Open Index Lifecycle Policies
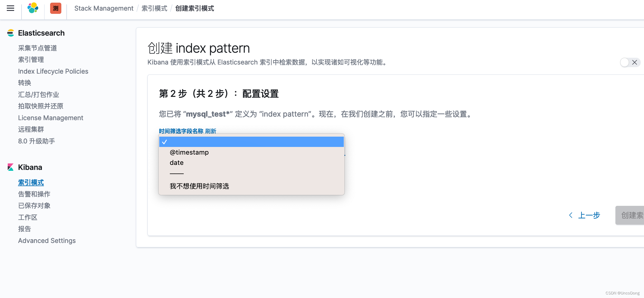 53,71
